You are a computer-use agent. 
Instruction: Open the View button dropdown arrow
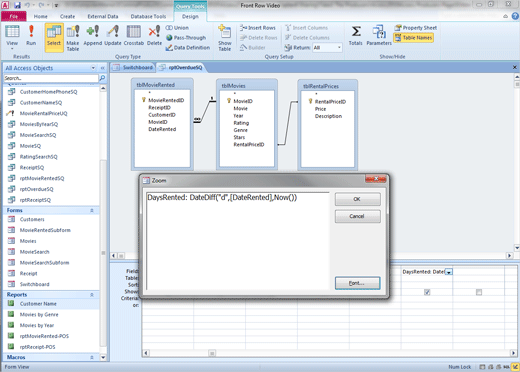click(x=12, y=49)
